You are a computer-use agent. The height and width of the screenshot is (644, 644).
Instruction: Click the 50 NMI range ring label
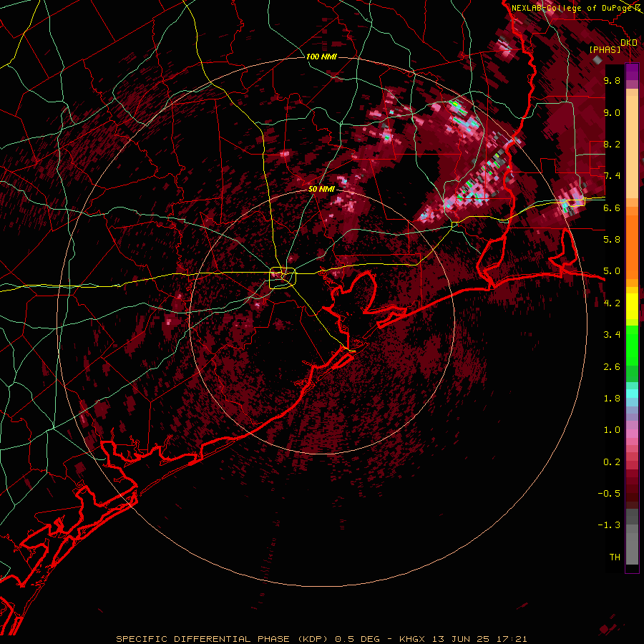(321, 189)
